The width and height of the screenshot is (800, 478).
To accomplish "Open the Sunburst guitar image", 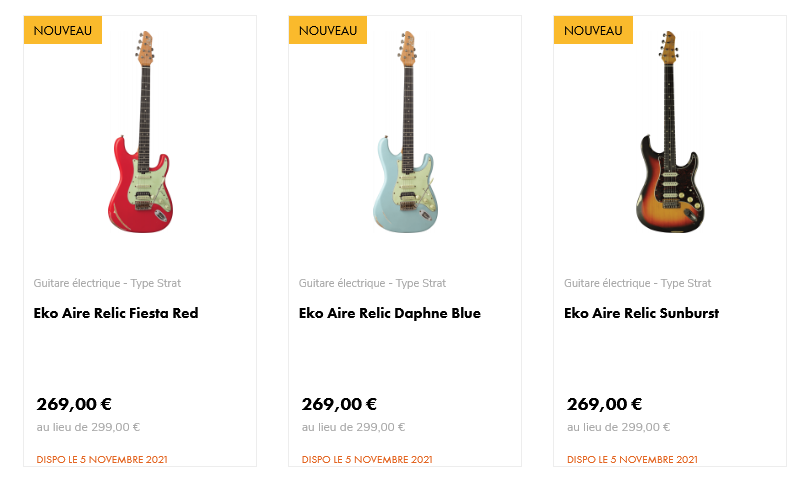I will [x=670, y=135].
